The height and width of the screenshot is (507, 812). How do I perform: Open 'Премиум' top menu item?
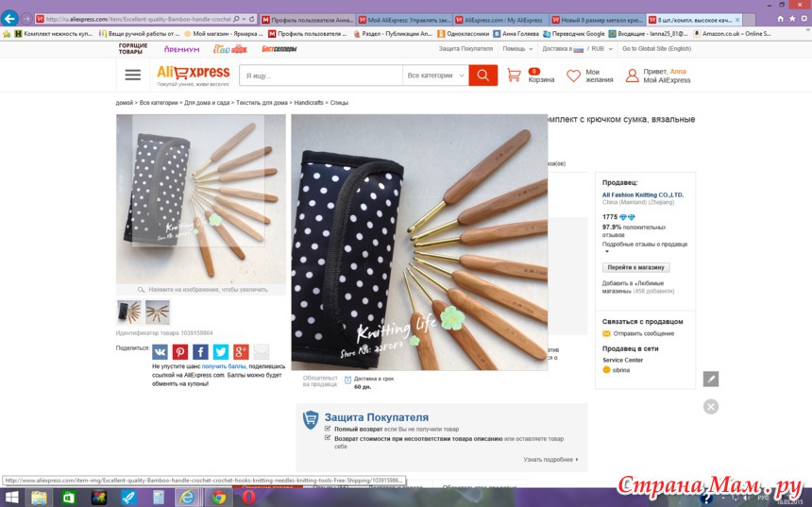point(181,49)
